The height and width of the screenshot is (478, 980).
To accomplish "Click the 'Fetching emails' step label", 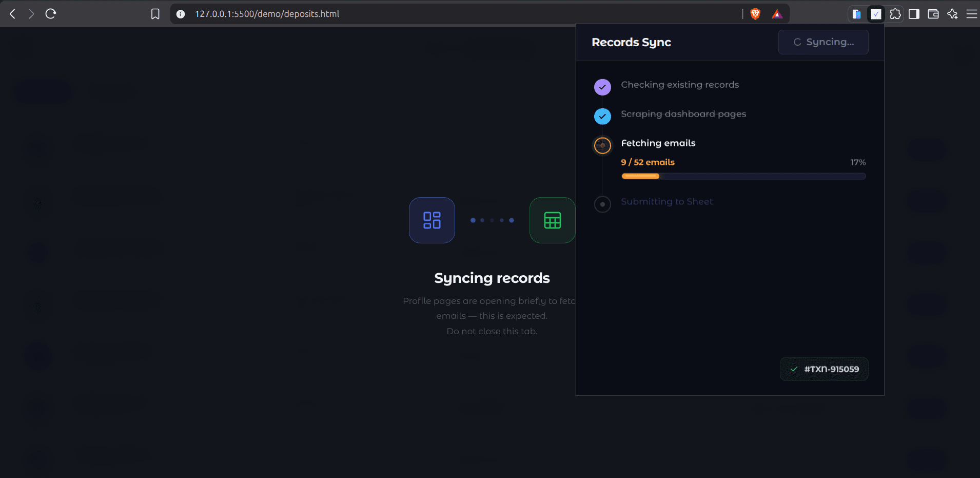I will pyautogui.click(x=658, y=143).
